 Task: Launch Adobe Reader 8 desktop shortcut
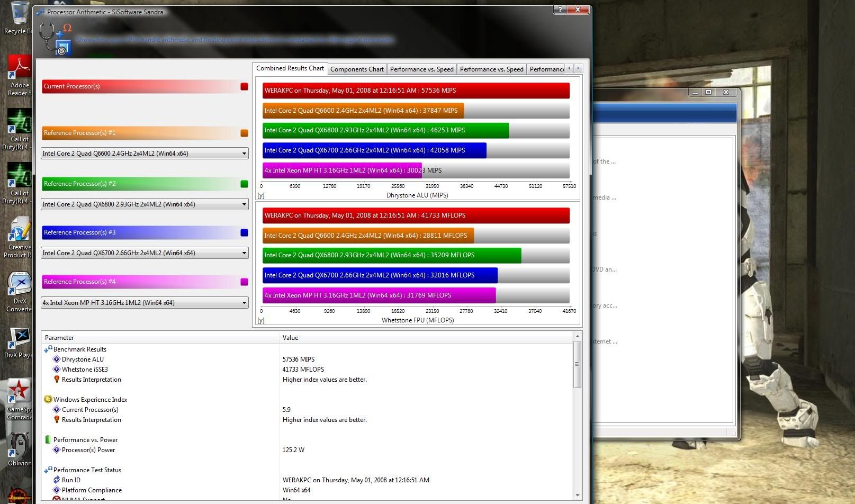(x=19, y=74)
